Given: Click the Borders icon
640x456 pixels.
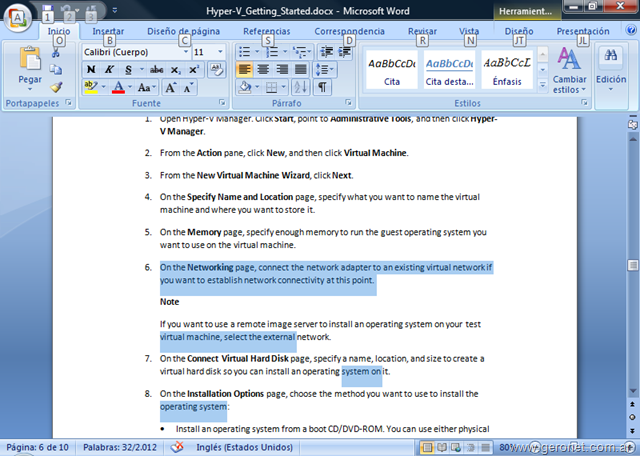Looking at the screenshot, I should [x=271, y=87].
